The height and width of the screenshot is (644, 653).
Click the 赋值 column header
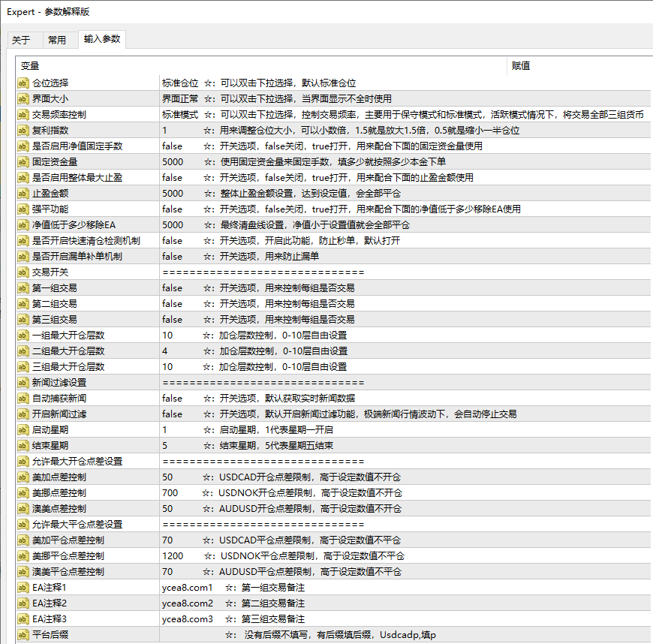coord(521,66)
